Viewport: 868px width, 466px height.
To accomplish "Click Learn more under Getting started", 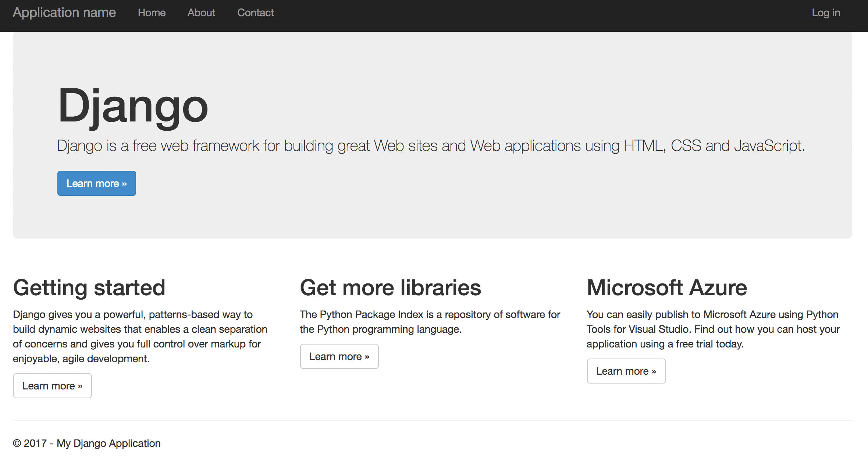I will [53, 386].
